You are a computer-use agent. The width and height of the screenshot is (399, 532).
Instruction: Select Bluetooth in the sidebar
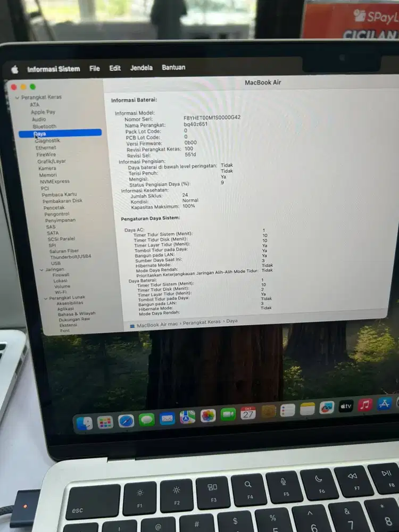[x=45, y=126]
